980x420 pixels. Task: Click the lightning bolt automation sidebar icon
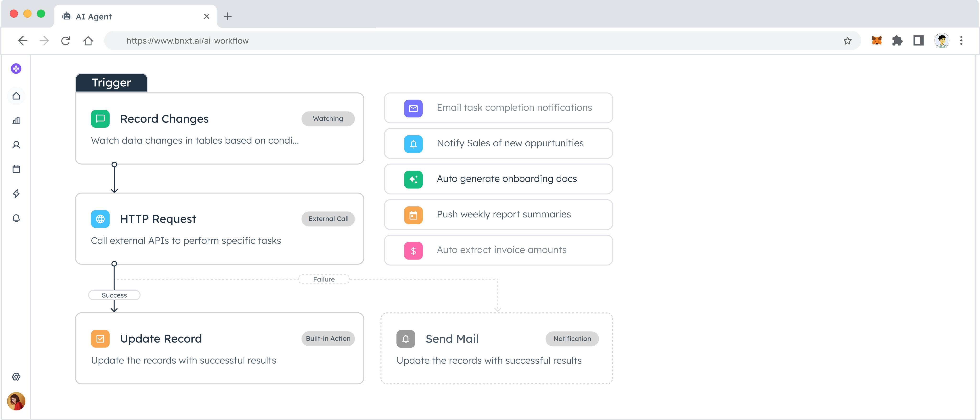(16, 194)
